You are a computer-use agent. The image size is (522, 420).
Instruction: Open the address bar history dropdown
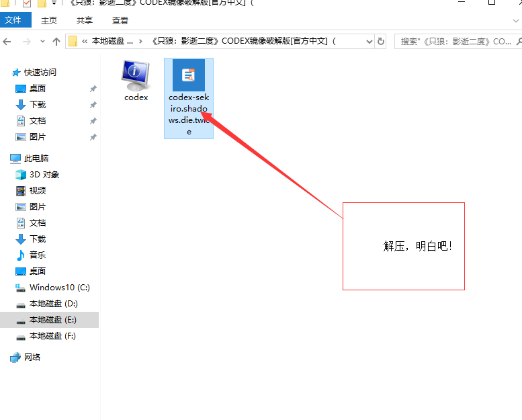[369, 42]
